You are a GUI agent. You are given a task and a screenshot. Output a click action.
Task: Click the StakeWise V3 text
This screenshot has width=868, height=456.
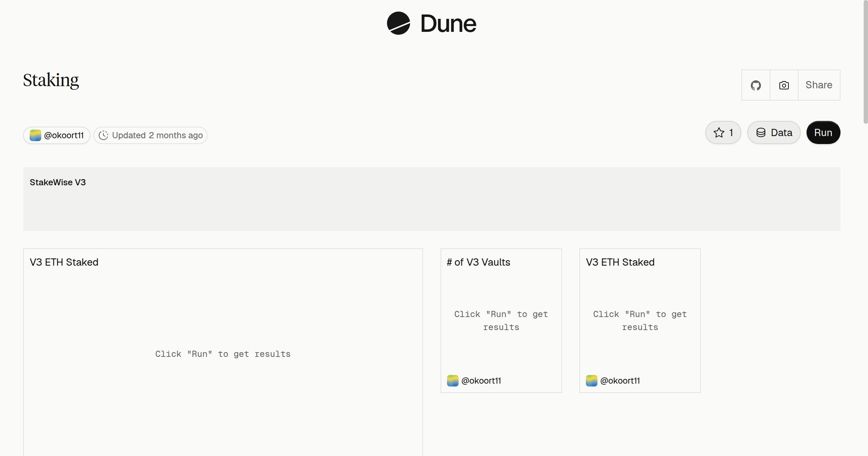point(58,182)
